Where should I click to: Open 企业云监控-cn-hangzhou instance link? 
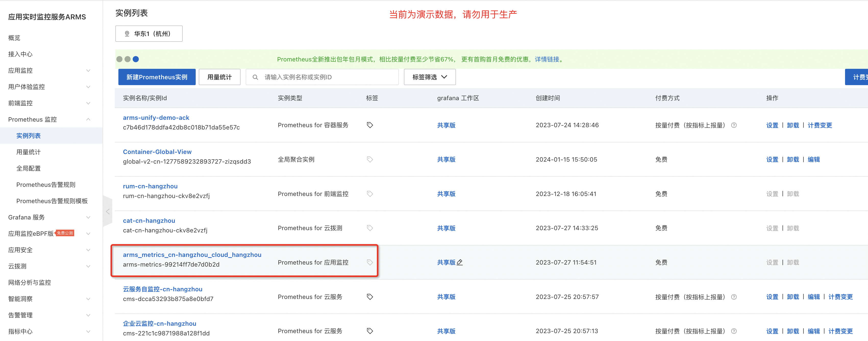tap(160, 323)
